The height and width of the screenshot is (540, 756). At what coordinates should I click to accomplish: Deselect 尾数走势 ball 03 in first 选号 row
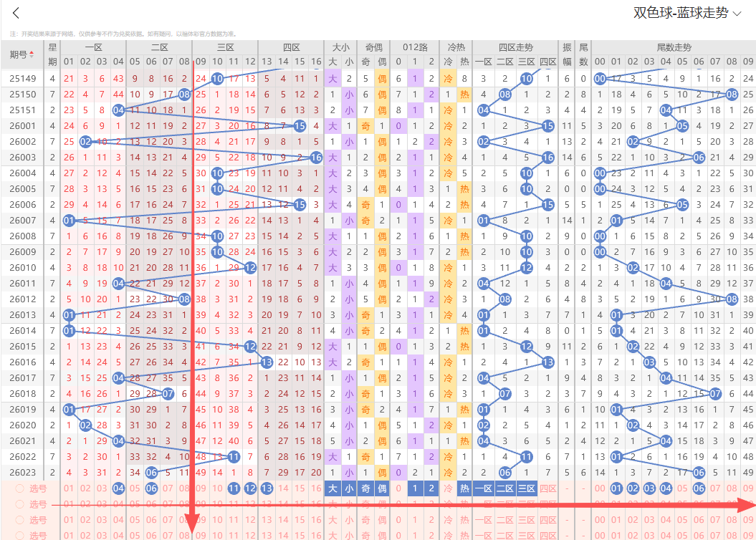click(x=649, y=488)
